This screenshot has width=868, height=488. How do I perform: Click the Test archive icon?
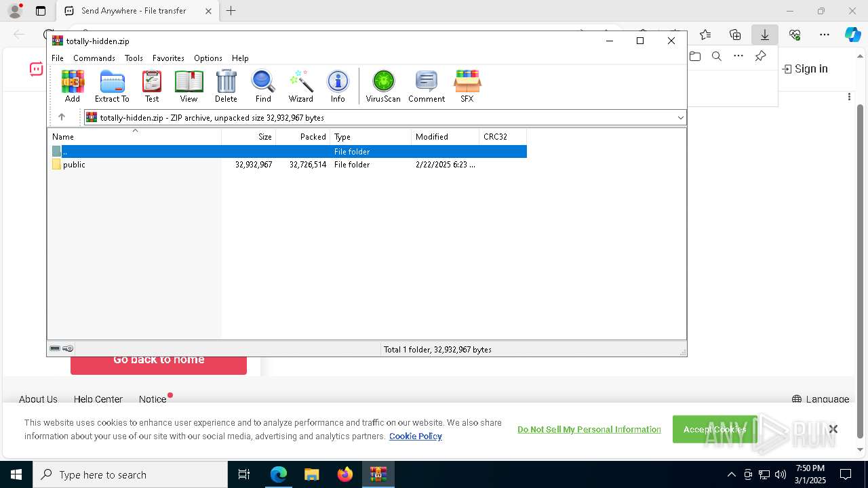click(x=152, y=86)
